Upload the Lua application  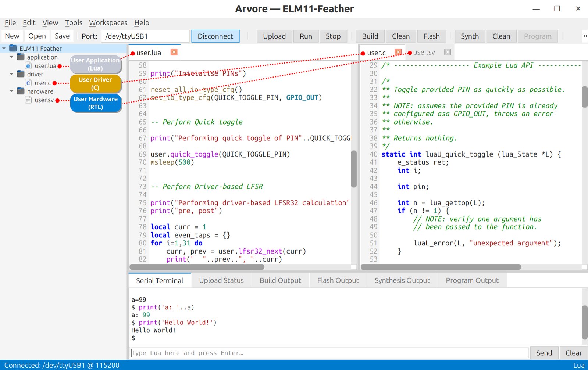(x=274, y=36)
